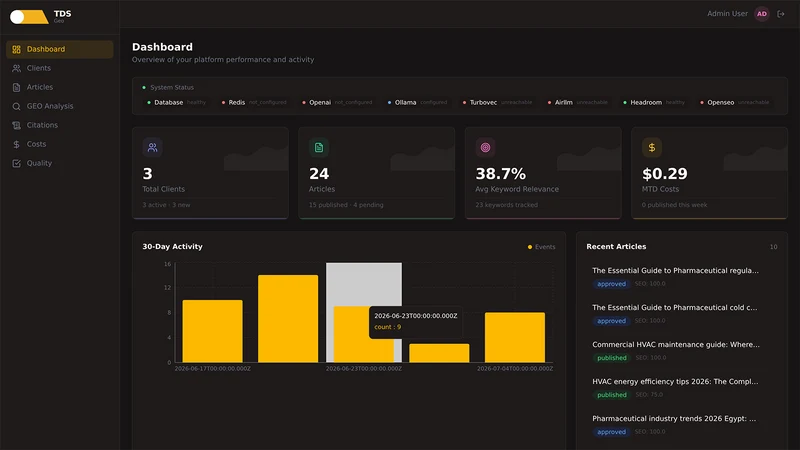Select the Openai status indicator
This screenshot has height=450, width=800.
337,103
